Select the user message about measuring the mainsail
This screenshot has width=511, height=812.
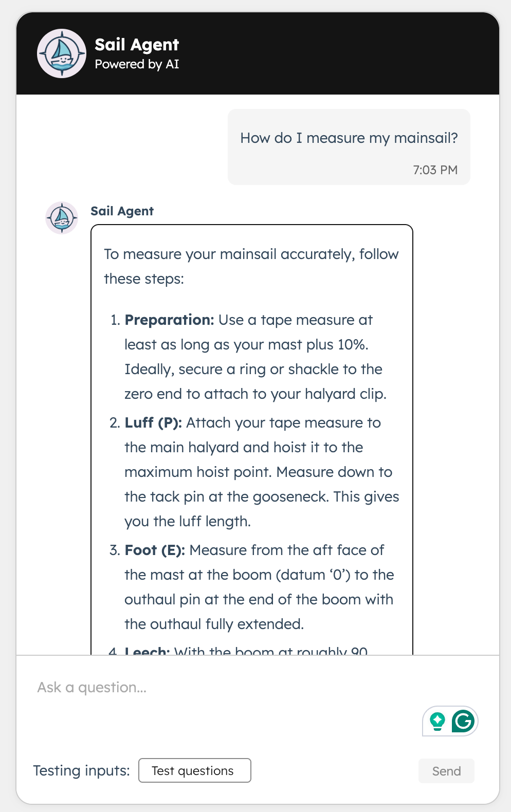tap(349, 138)
